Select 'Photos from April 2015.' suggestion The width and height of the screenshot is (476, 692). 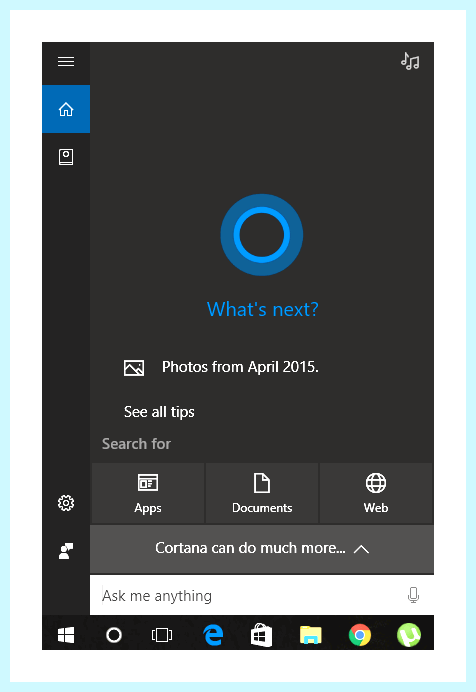pos(240,367)
